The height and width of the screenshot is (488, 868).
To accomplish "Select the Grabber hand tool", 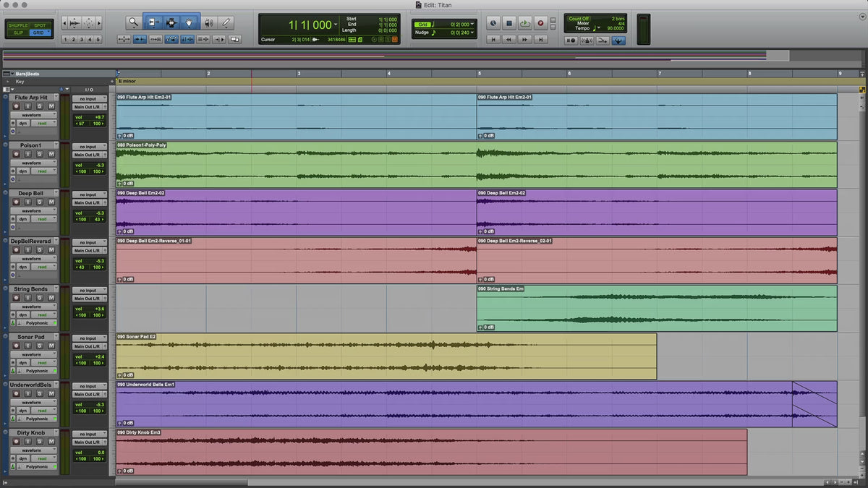I will pyautogui.click(x=190, y=22).
